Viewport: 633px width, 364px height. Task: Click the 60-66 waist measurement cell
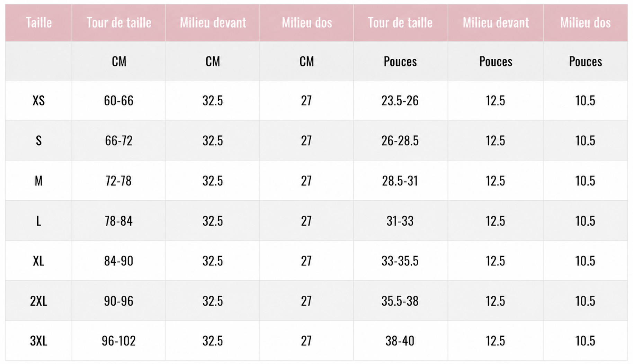(x=119, y=101)
